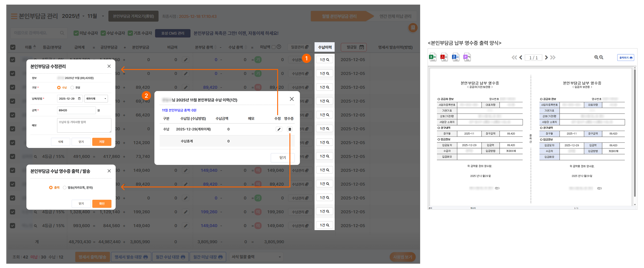Switch to 연간 전체 미납 관리 tab
The width and height of the screenshot is (644, 268).
point(395,16)
